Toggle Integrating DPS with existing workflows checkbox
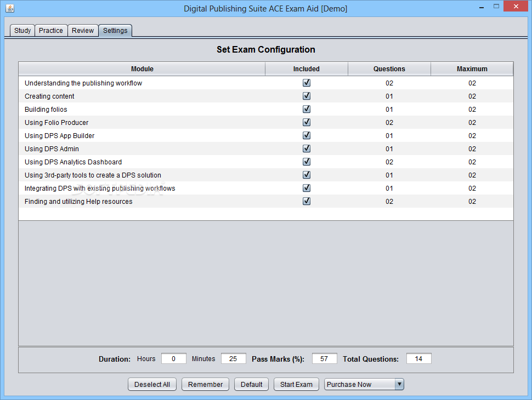The height and width of the screenshot is (400, 532). coord(307,188)
